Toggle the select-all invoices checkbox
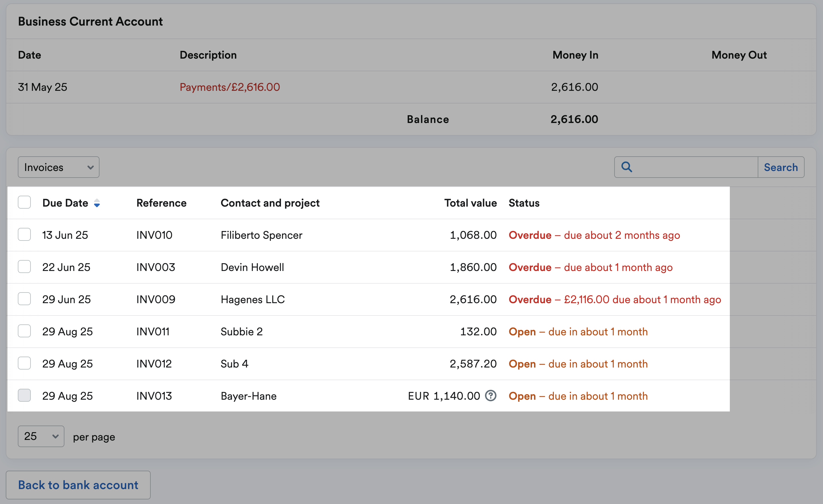The image size is (823, 504). pyautogui.click(x=24, y=202)
